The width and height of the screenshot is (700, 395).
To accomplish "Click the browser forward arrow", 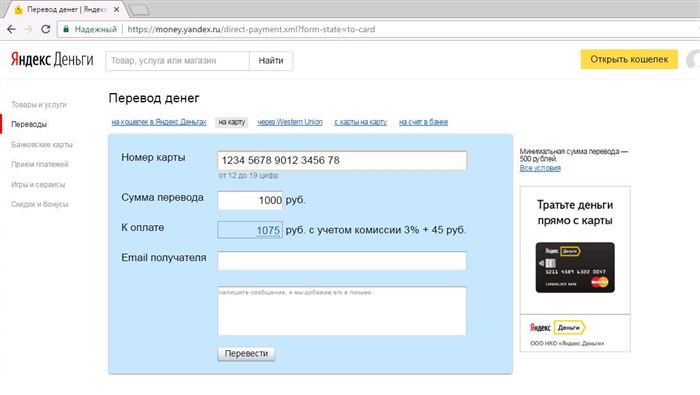I will coord(29,29).
